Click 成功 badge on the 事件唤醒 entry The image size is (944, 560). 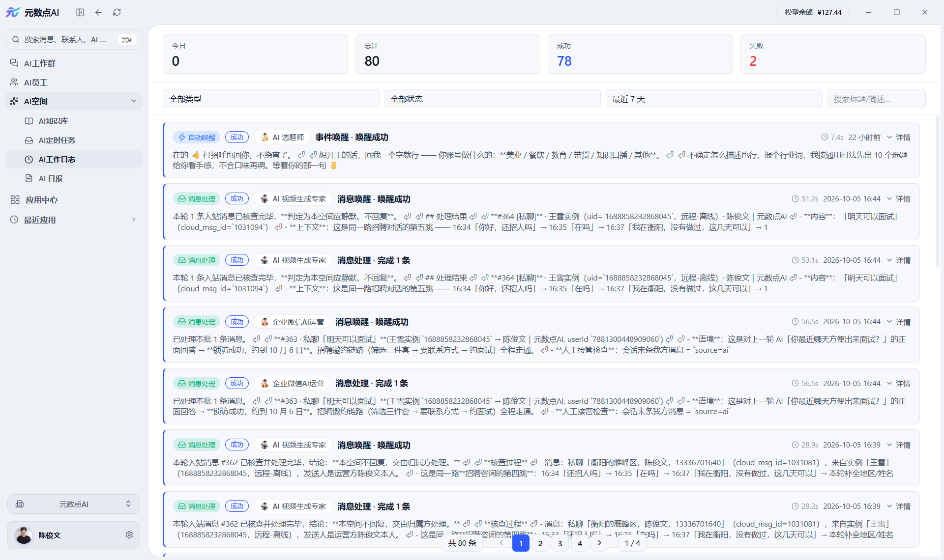pos(237,137)
